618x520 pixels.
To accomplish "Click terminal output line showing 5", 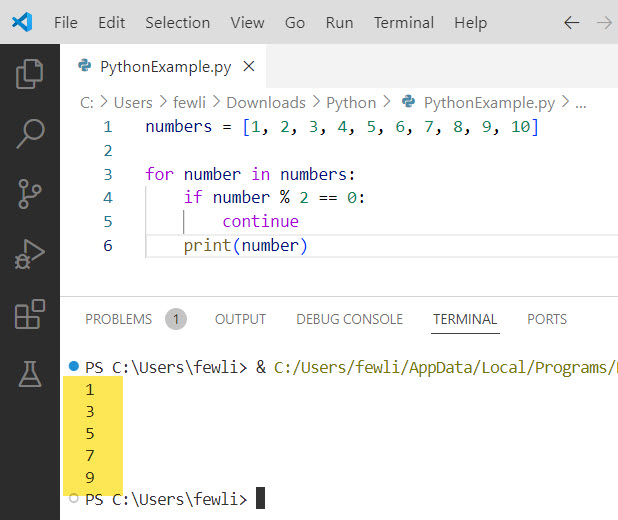I will click(x=90, y=434).
